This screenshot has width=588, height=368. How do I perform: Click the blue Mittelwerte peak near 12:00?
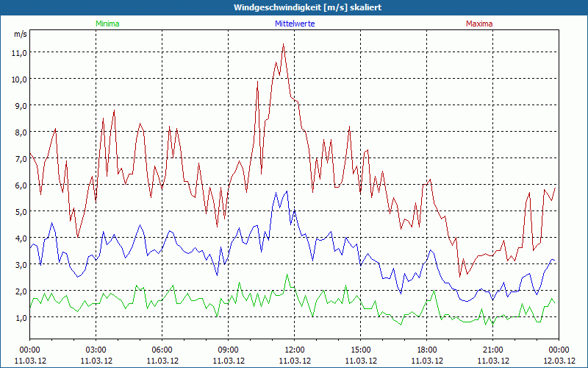[287, 191]
